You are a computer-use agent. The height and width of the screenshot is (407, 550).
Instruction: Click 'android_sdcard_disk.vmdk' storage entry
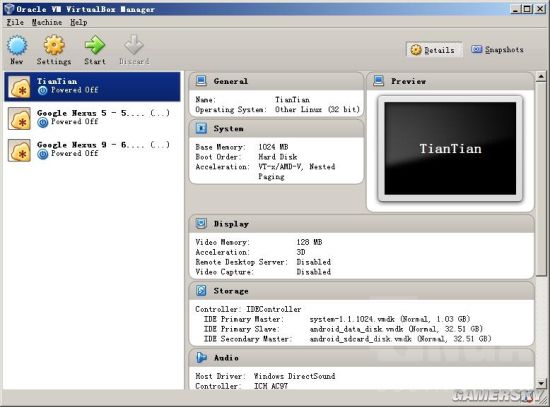click(x=400, y=339)
